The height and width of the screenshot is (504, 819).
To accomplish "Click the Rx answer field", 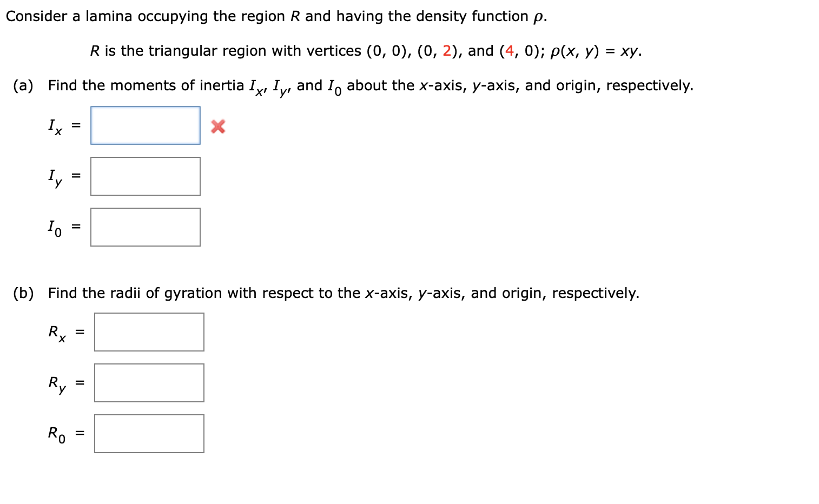I will [x=149, y=332].
